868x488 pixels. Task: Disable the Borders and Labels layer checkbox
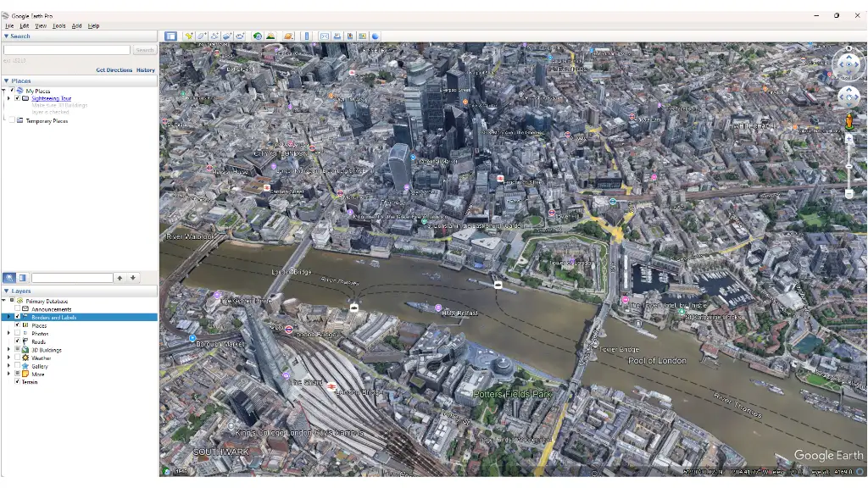18,317
